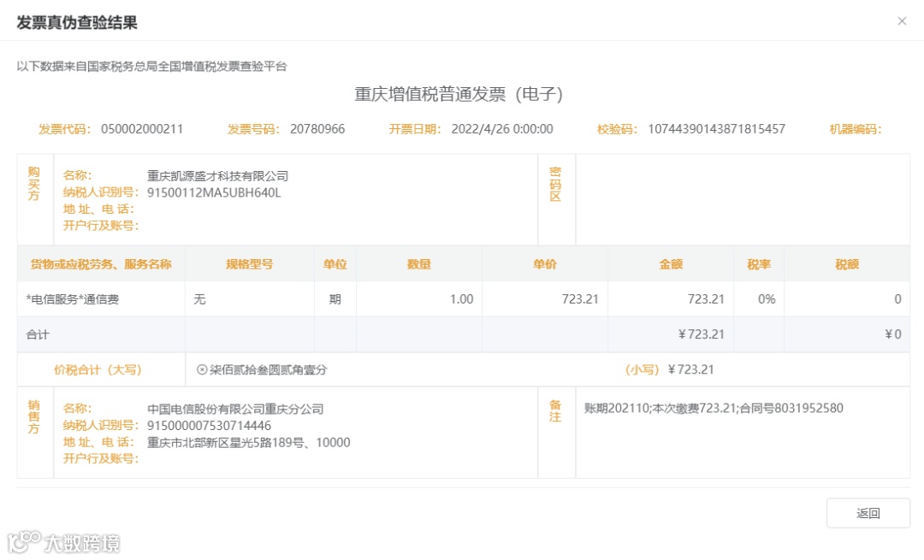Click the 单位 column header
This screenshot has width=924, height=560.
(335, 264)
